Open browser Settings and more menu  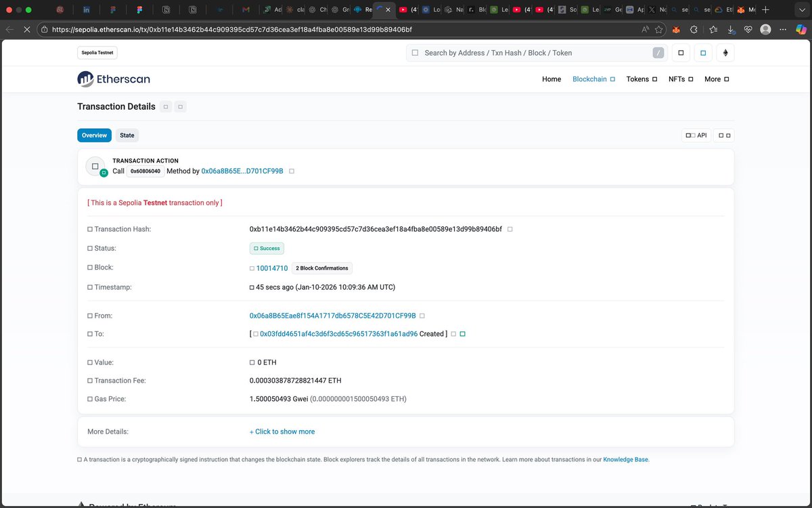click(783, 30)
